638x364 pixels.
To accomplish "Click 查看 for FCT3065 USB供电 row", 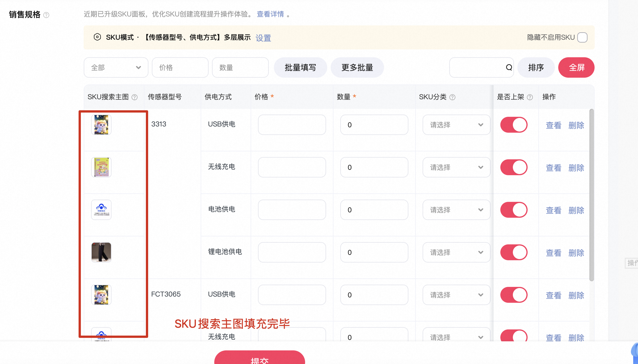I will click(x=554, y=295).
